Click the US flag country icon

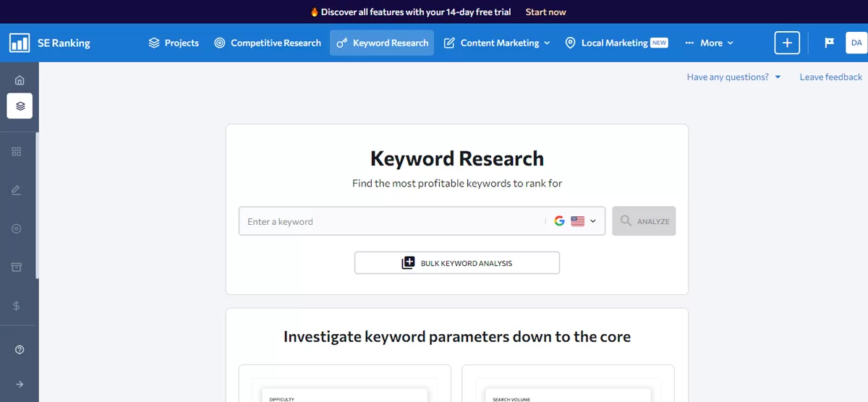(577, 221)
